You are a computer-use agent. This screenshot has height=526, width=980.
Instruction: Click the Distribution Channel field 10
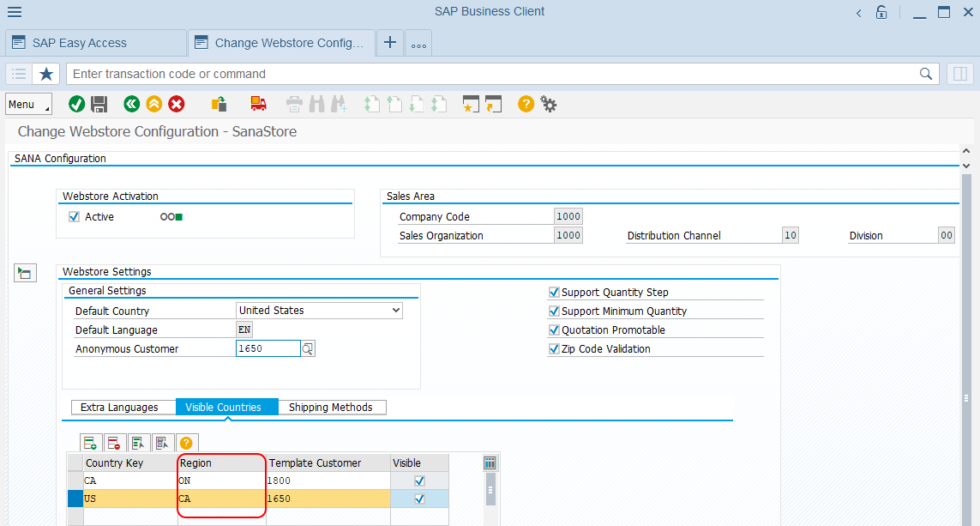coord(791,235)
